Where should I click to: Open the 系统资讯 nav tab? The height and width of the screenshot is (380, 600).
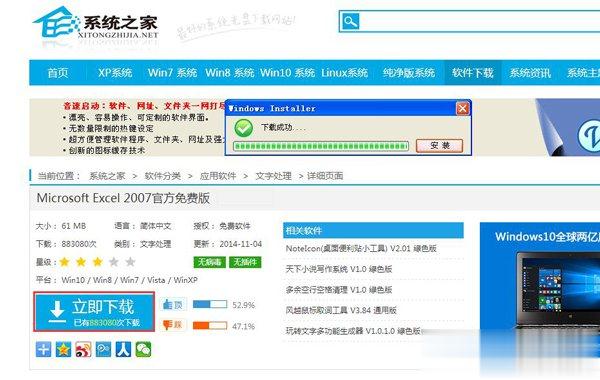coord(530,73)
